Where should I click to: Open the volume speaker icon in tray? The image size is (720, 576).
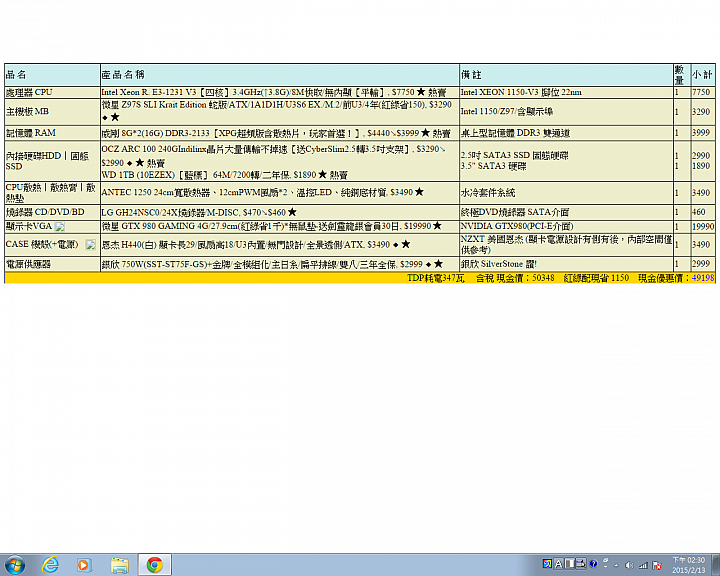(630, 565)
